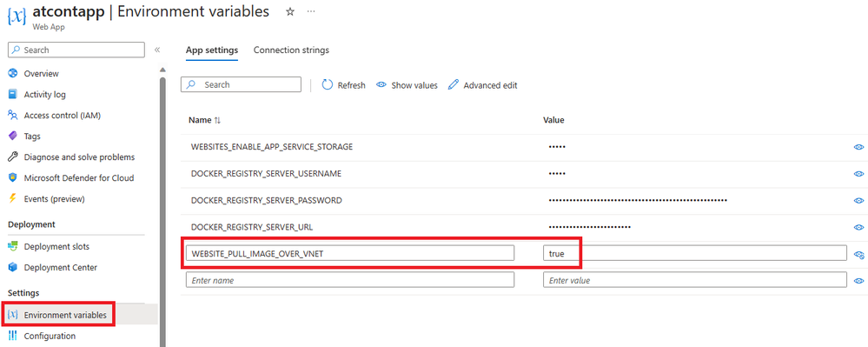The image size is (868, 347).
Task: Open Access control (IAM)
Action: pyautogui.click(x=62, y=116)
